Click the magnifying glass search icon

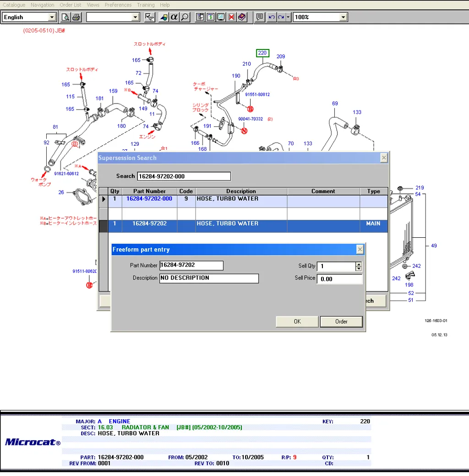click(185, 17)
